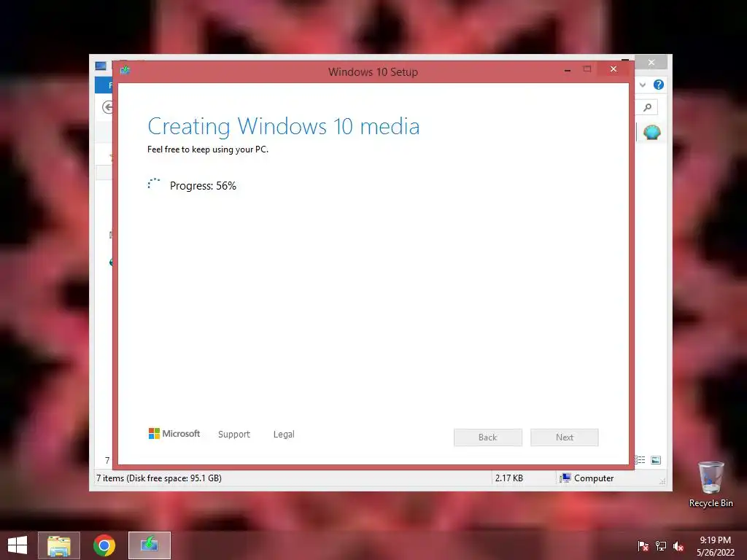Open the Recycle Bin desktop icon

(x=711, y=484)
